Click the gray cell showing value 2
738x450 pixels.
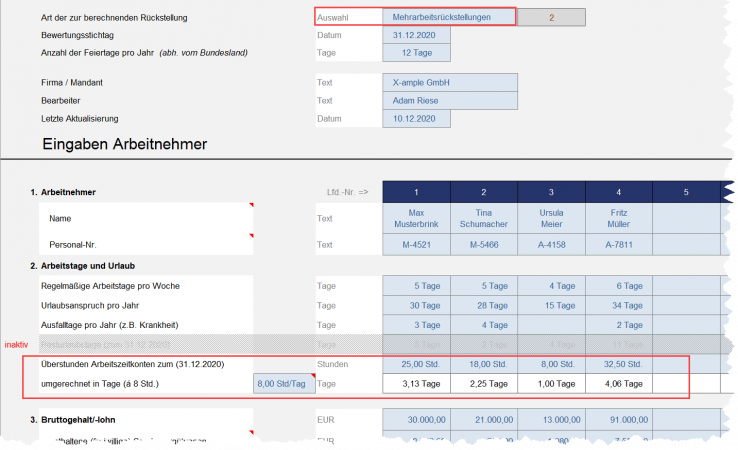tap(552, 17)
